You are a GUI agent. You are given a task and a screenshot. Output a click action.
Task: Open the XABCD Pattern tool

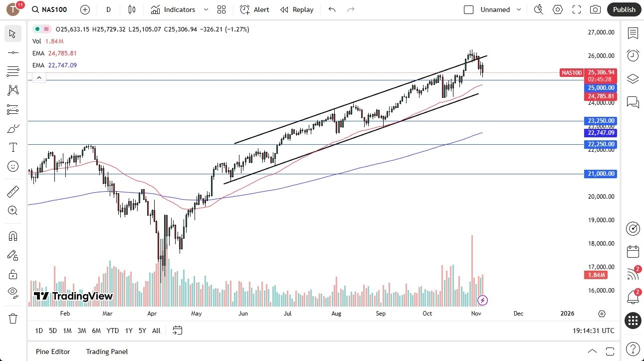13,90
